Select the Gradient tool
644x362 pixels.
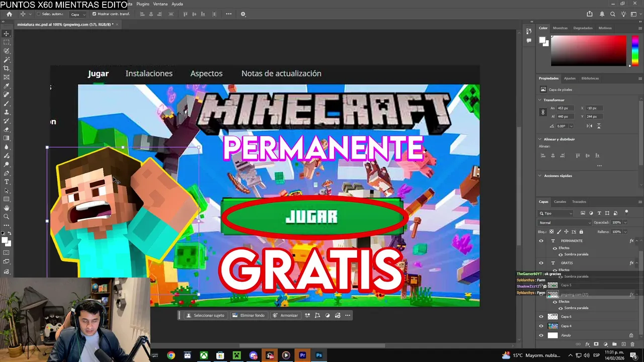[x=7, y=138]
